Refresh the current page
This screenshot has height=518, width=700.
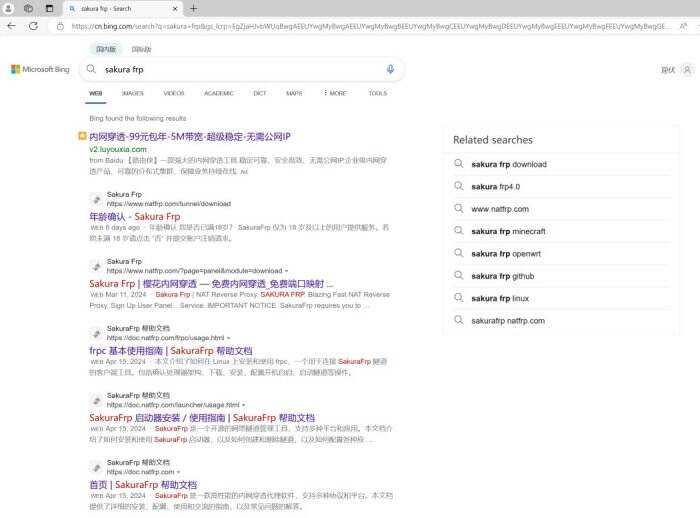33,26
